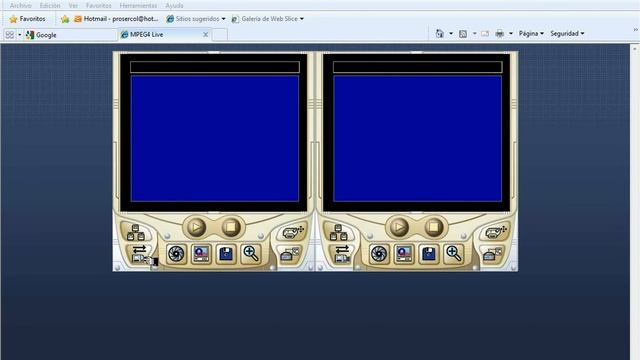Expand the feeds dropdown arrow
This screenshot has height=360, width=640.
pos(475,33)
